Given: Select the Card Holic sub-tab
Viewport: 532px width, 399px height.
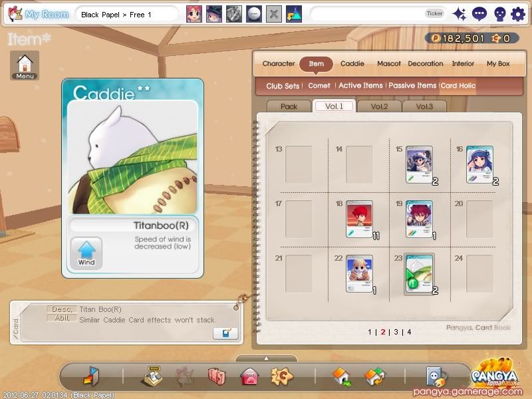Looking at the screenshot, I should (458, 86).
